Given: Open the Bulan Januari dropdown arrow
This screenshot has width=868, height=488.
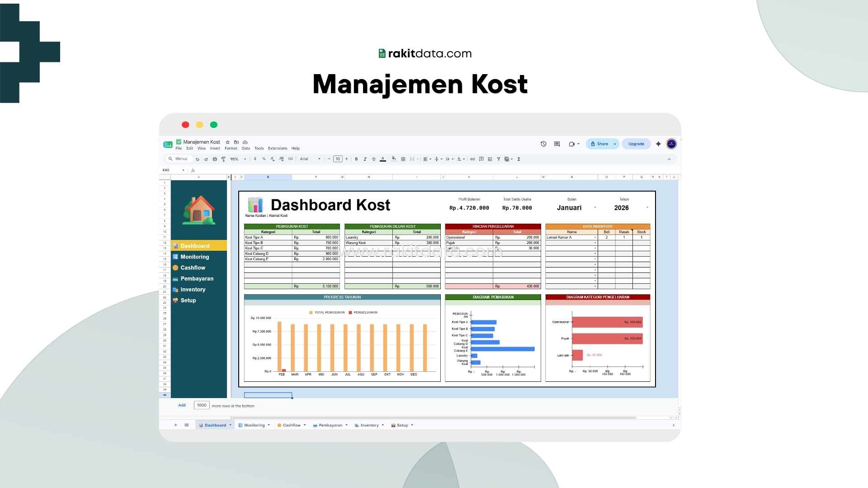Looking at the screenshot, I should click(595, 207).
